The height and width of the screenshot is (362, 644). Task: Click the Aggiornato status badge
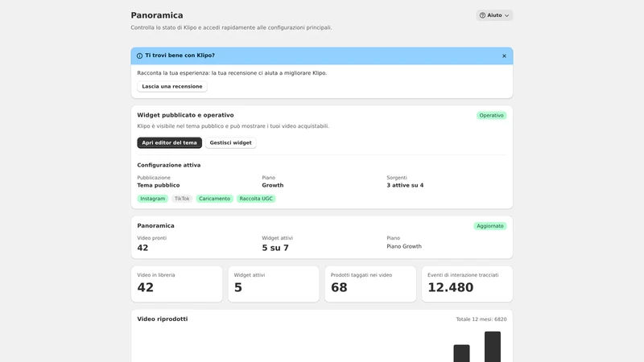[490, 226]
